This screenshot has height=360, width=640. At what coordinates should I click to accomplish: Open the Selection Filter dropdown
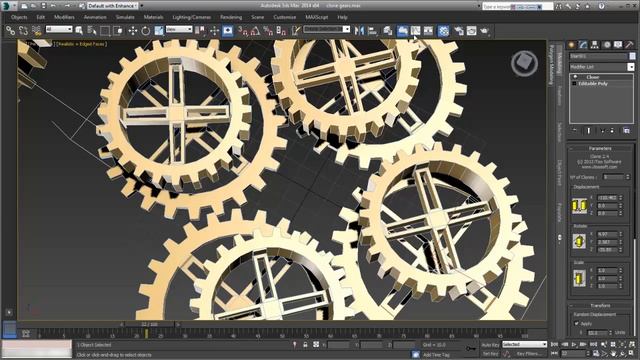[x=59, y=29]
